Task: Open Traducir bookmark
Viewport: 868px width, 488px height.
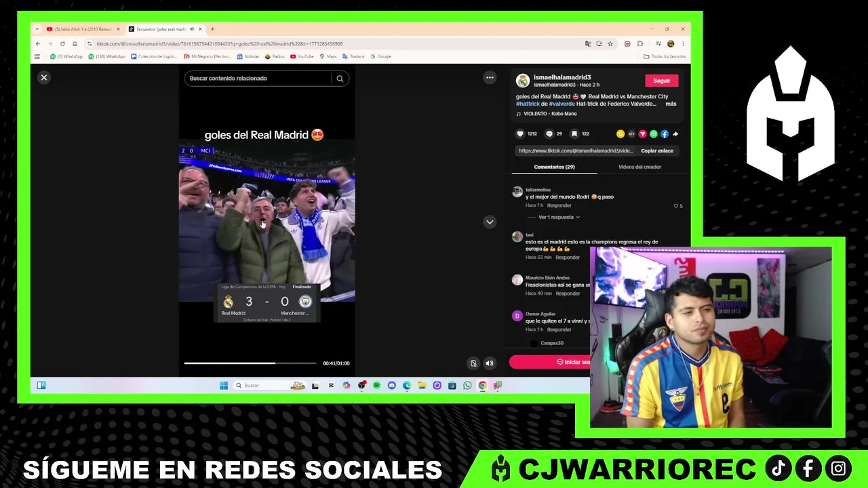Action: tap(354, 56)
